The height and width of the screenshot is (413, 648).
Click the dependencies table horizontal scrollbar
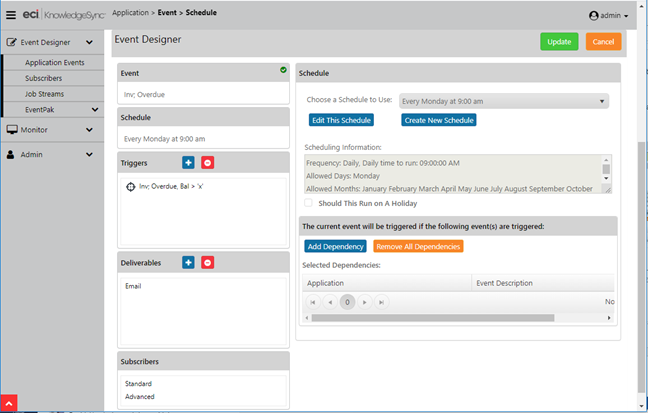point(433,318)
